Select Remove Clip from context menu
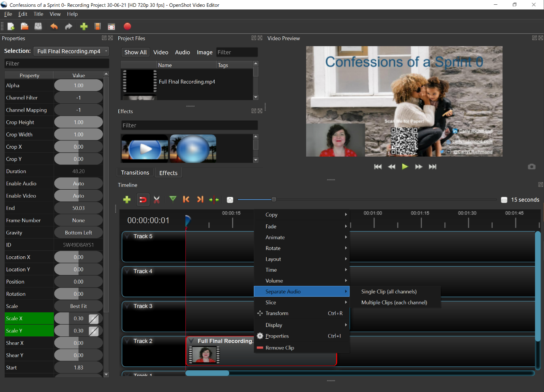Screen dimensions: 544x392 click(280, 348)
